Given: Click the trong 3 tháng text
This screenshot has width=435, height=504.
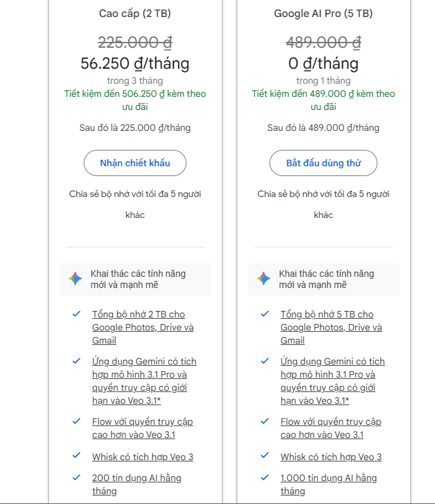Looking at the screenshot, I should (135, 81).
